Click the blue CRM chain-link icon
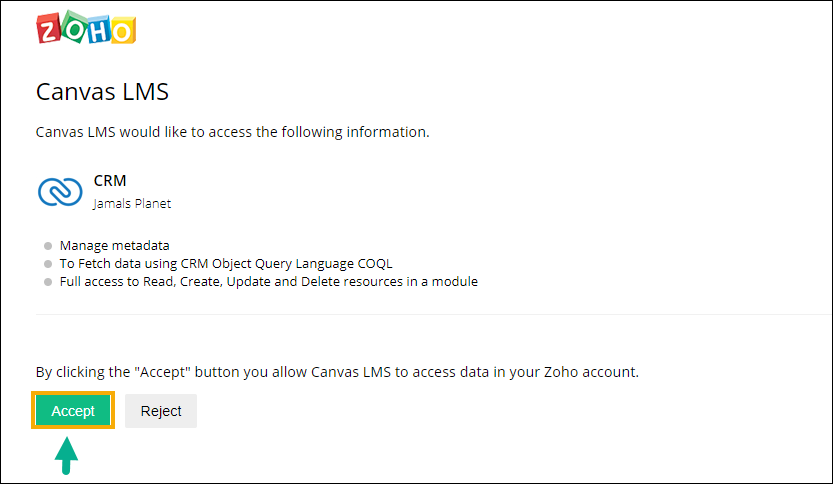The width and height of the screenshot is (833, 484). [x=60, y=192]
